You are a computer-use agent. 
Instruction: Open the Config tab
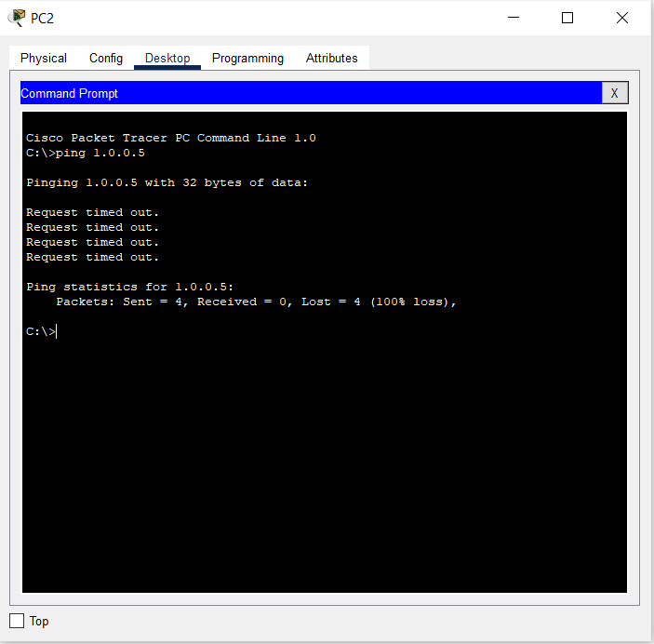106,58
